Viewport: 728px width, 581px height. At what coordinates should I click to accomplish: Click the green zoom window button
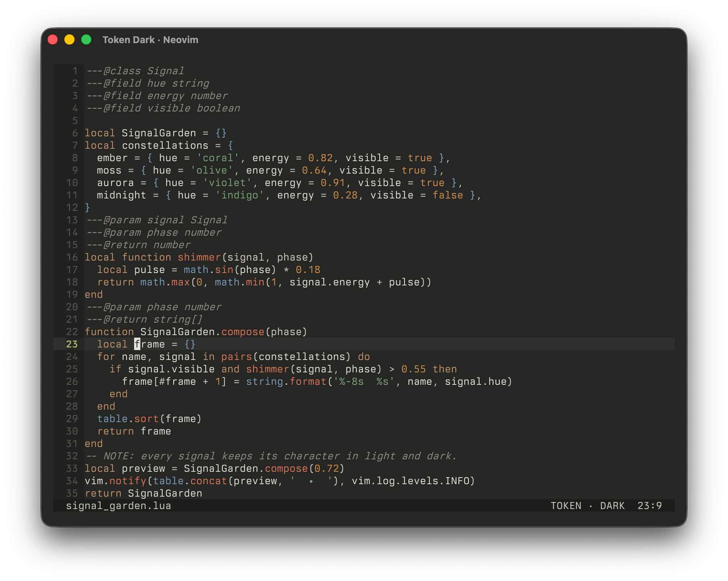tap(86, 40)
